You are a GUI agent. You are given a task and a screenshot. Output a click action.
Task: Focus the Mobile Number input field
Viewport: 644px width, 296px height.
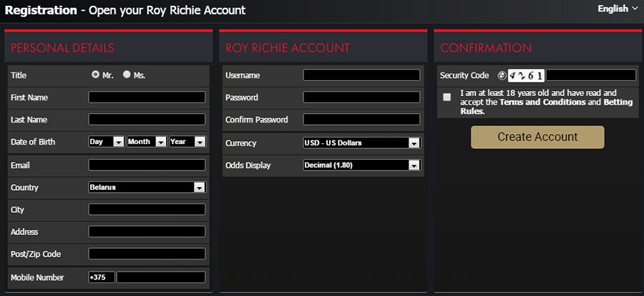tap(161, 277)
